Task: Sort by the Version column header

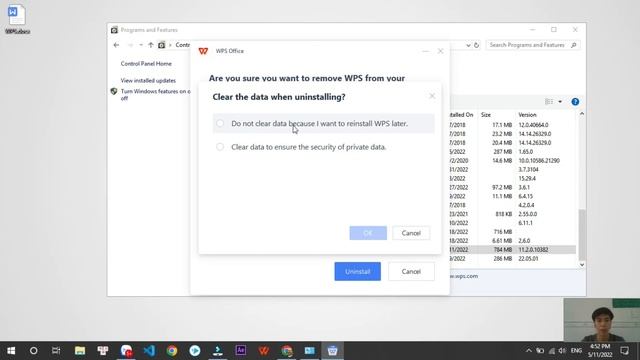Action: tap(527, 115)
